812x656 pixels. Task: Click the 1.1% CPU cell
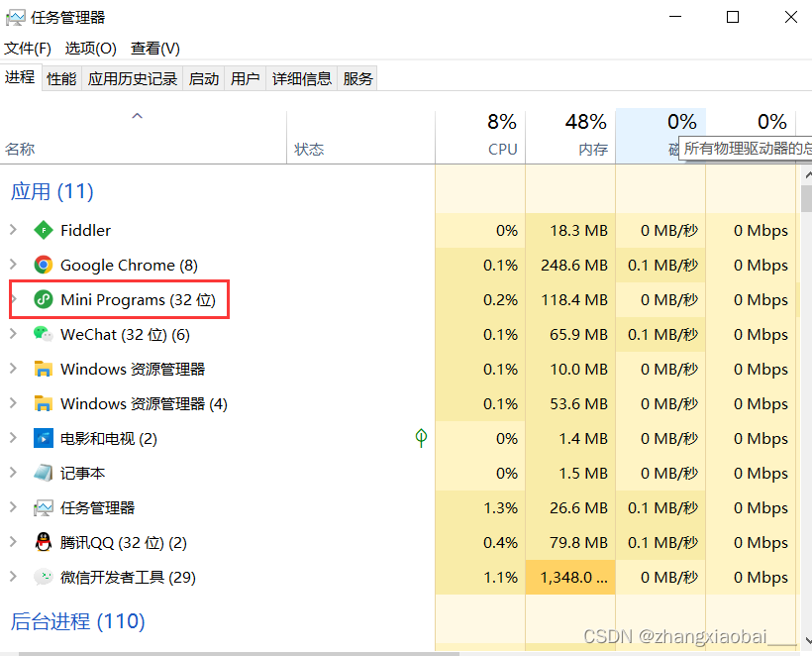(x=480, y=577)
